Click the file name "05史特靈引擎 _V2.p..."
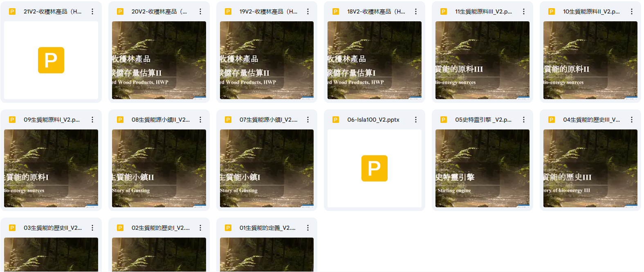This screenshot has width=644, height=272. coord(483,120)
